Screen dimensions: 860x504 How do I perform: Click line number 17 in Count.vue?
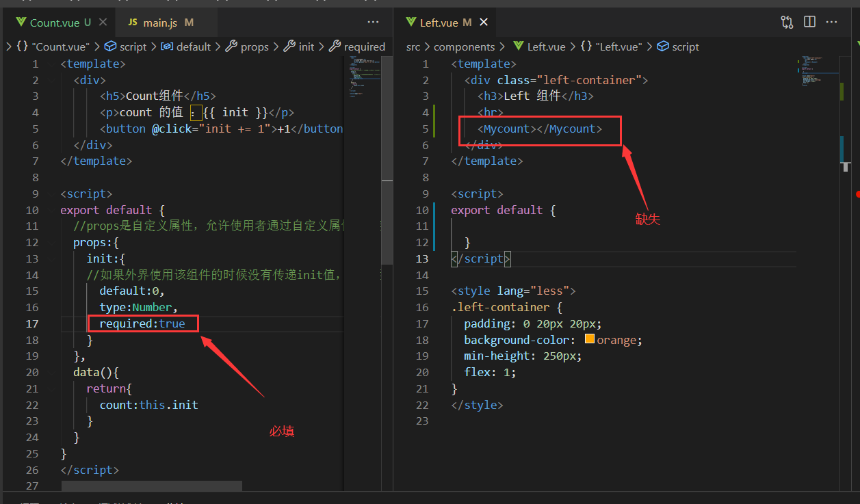tap(32, 323)
